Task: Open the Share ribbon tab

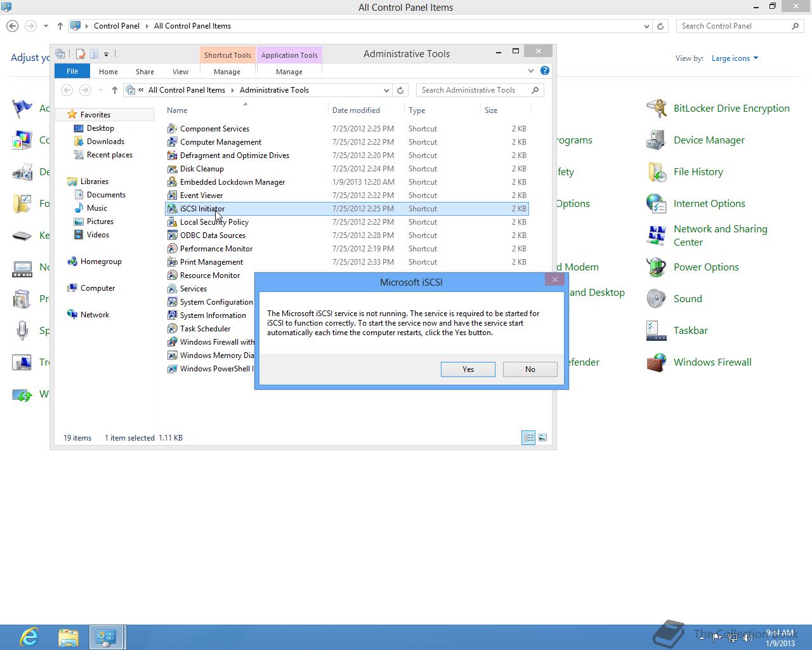Action: click(145, 72)
